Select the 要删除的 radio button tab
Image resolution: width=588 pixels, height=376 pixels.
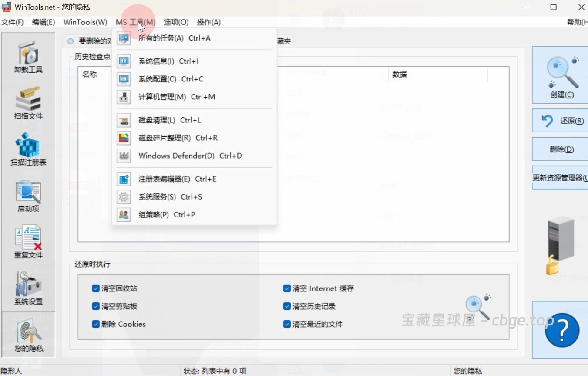coord(71,41)
